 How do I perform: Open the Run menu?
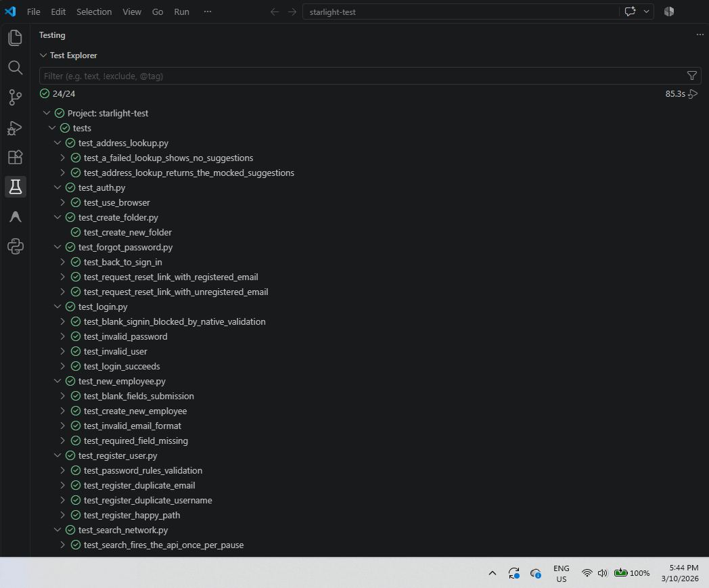182,12
